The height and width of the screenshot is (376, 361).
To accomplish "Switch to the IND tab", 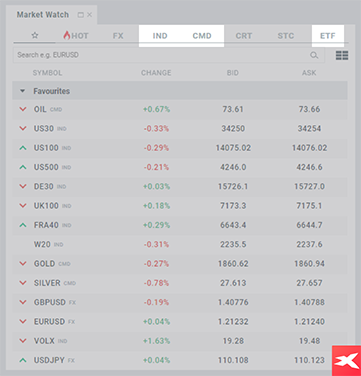I will 160,36.
